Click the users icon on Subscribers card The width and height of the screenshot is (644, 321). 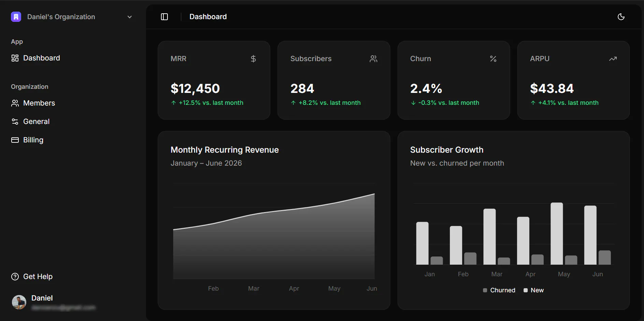coord(374,59)
